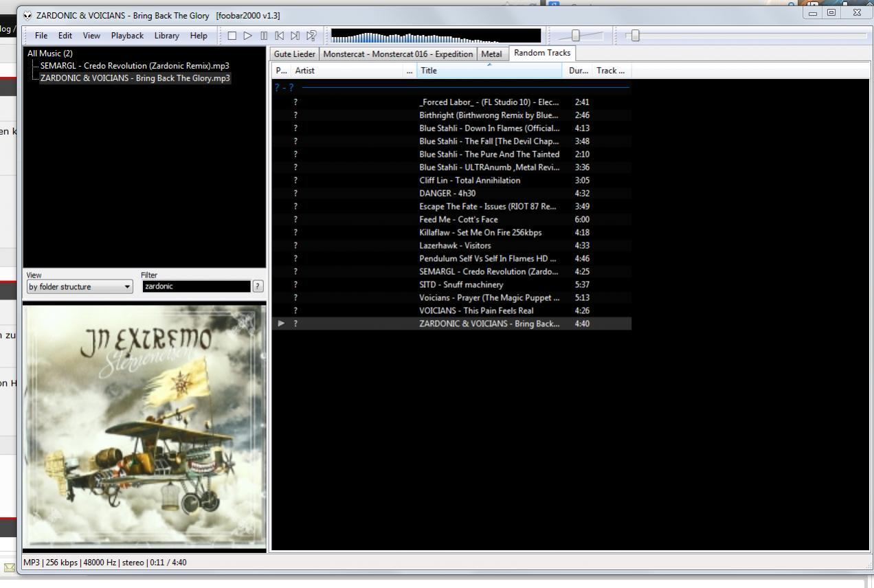This screenshot has height=588, width=874.
Task: Click the 6:00 duration of Feed Me
Action: [x=582, y=219]
